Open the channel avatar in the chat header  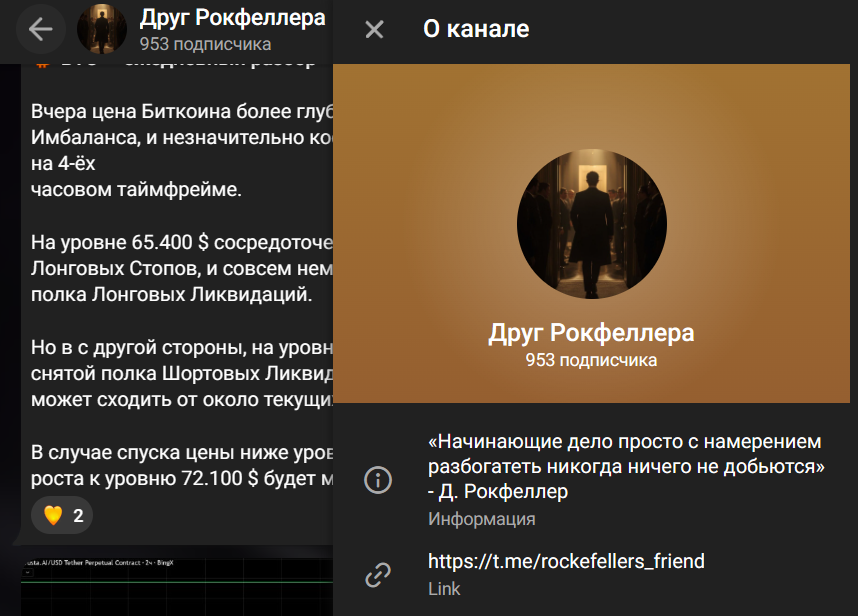pos(101,28)
